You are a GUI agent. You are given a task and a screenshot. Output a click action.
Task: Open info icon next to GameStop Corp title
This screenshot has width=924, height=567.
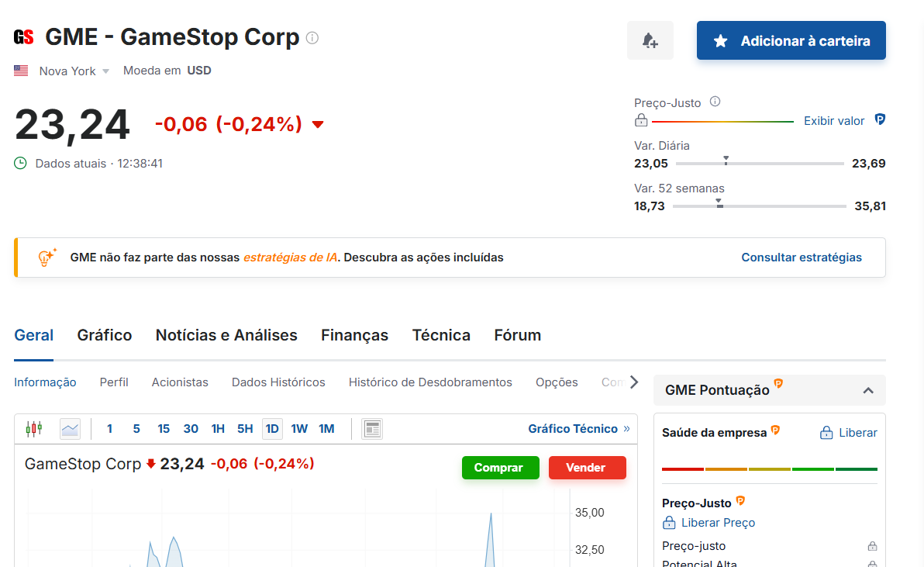pos(312,38)
